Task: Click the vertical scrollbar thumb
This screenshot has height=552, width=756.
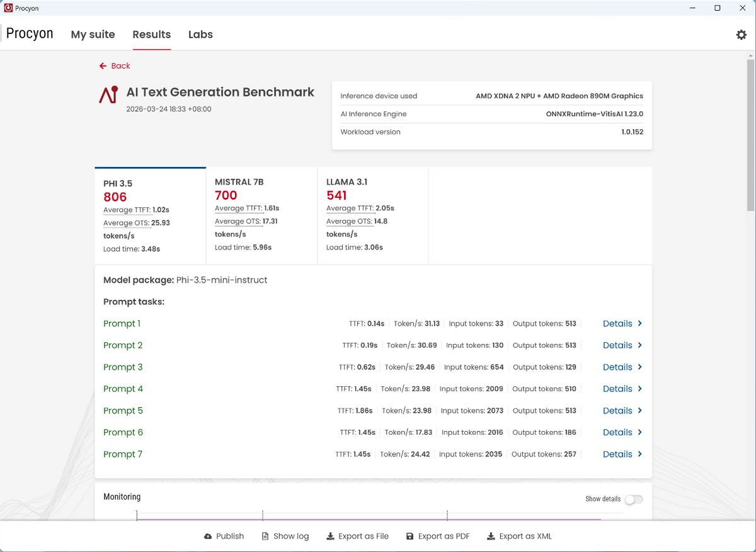Action: 750,135
